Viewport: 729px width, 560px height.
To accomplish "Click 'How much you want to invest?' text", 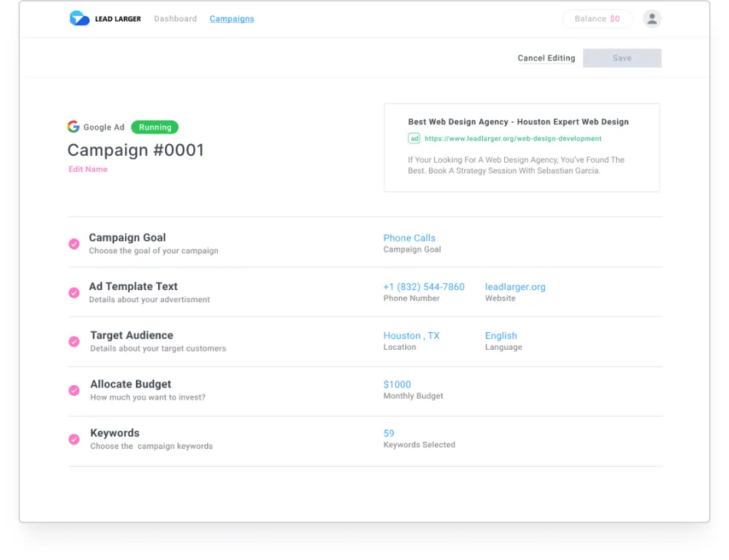I will pyautogui.click(x=148, y=397).
